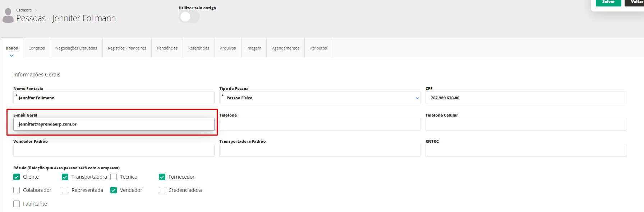Check the Fabricante checkbox
The height and width of the screenshot is (212, 644).
17,204
